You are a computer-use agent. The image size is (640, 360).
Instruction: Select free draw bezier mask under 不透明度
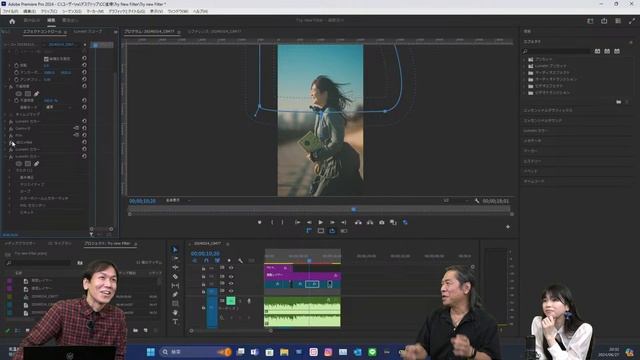pos(36,93)
